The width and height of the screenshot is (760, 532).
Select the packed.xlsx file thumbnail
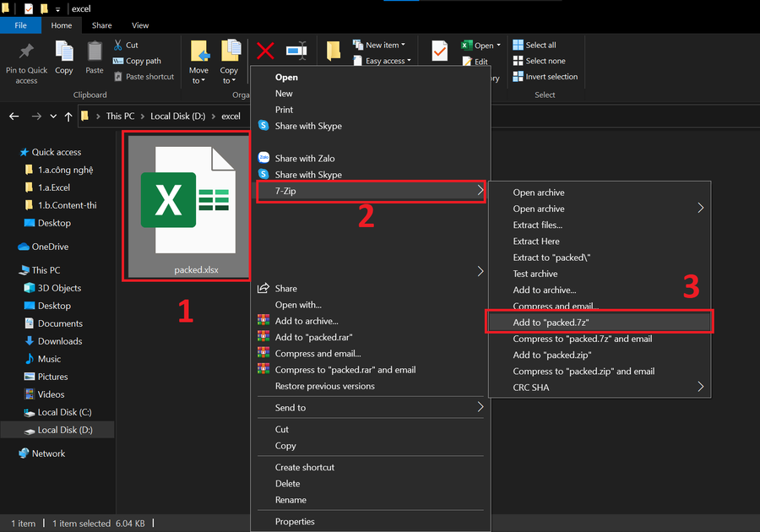(x=187, y=205)
